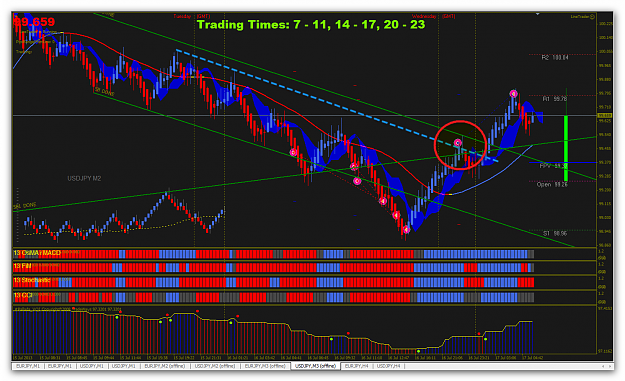Click the S1 98.96 support label
The image size is (625, 381).
tap(555, 233)
